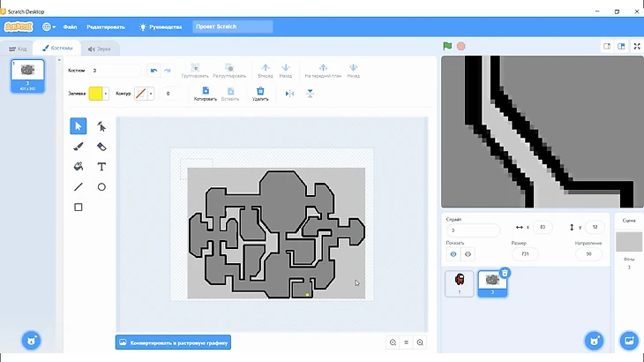The height and width of the screenshot is (362, 644).
Task: Hide the sprite with crossed eye
Action: [468, 254]
